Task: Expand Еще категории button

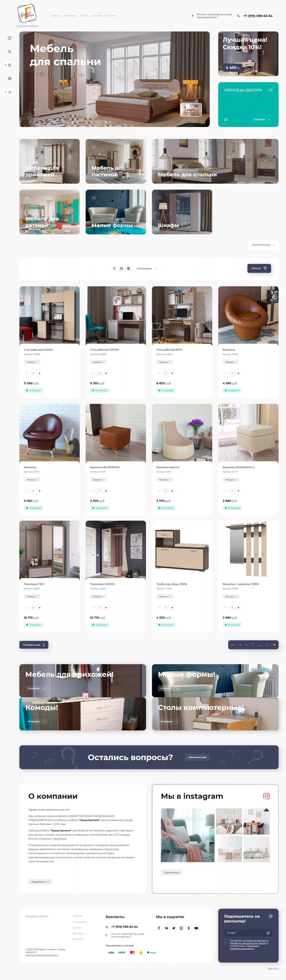Action: coord(263,245)
